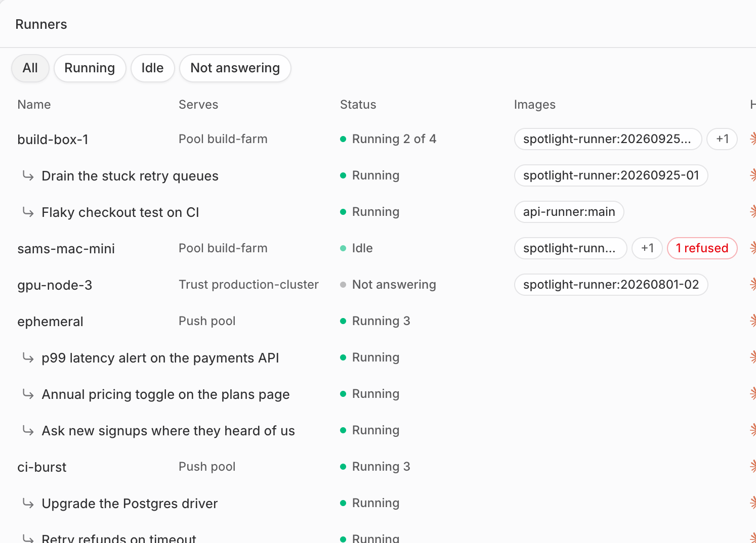The height and width of the screenshot is (543, 756).
Task: Click Idle status of sams-mac-mini
Action: pyautogui.click(x=356, y=248)
